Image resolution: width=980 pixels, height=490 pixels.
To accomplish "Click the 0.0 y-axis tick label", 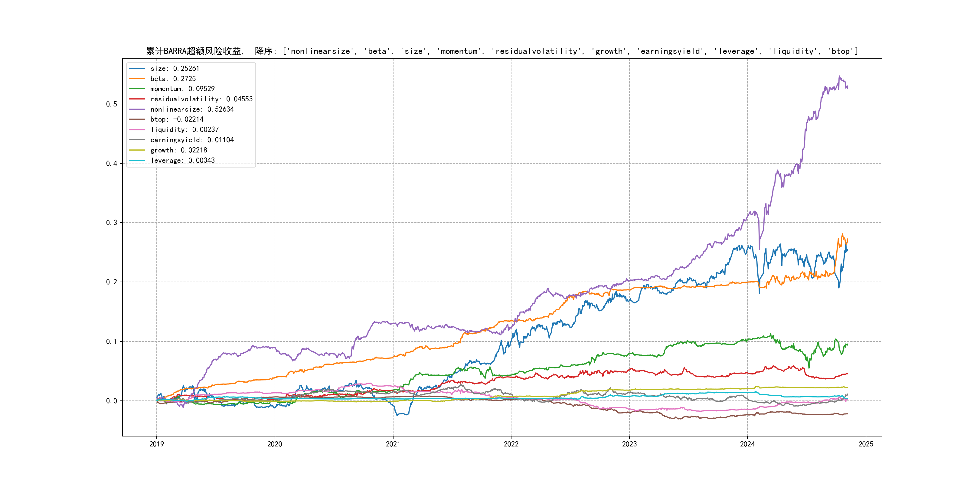I will pos(112,401).
